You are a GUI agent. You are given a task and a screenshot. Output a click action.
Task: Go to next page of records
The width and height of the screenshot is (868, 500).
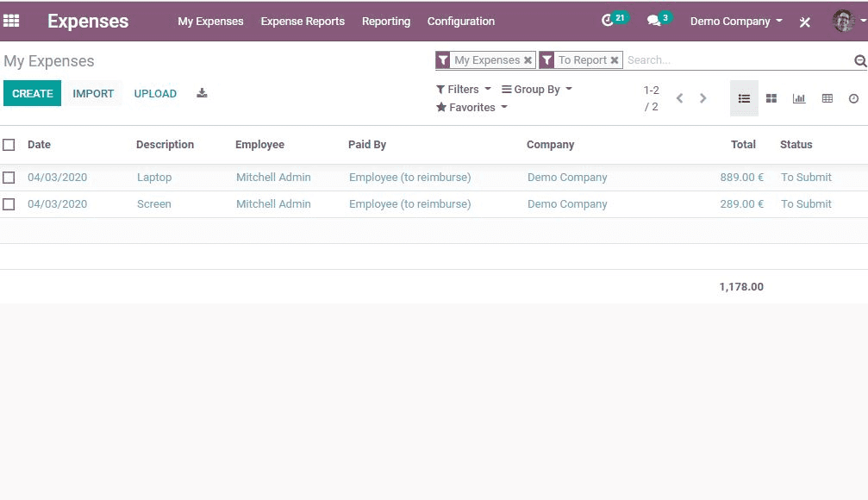coord(703,98)
